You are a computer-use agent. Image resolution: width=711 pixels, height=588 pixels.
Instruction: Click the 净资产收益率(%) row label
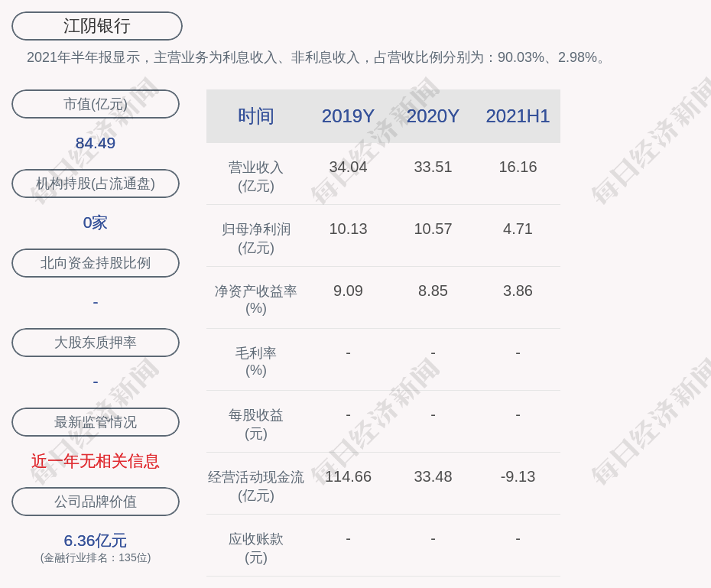[x=256, y=300]
